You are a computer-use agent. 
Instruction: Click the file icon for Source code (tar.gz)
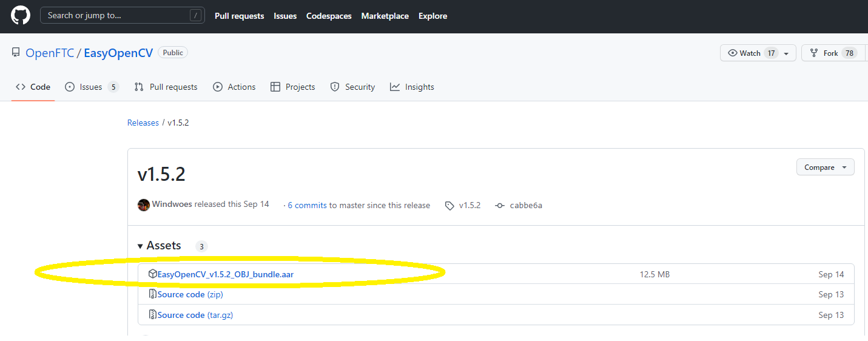pyautogui.click(x=153, y=315)
